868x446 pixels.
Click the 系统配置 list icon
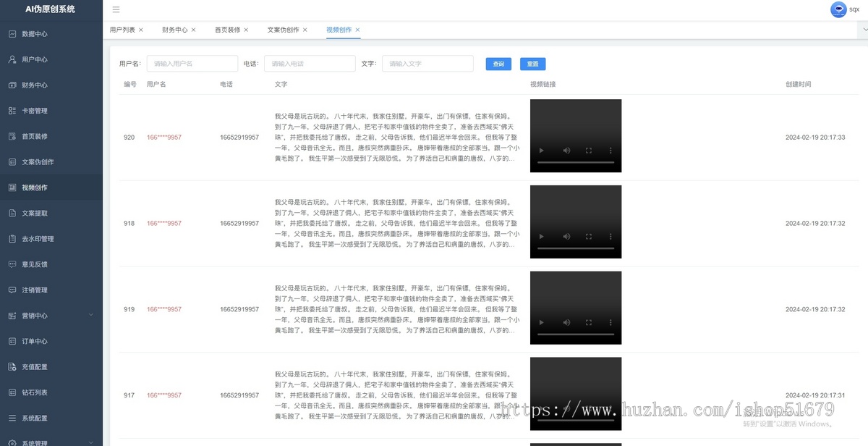tap(12, 418)
